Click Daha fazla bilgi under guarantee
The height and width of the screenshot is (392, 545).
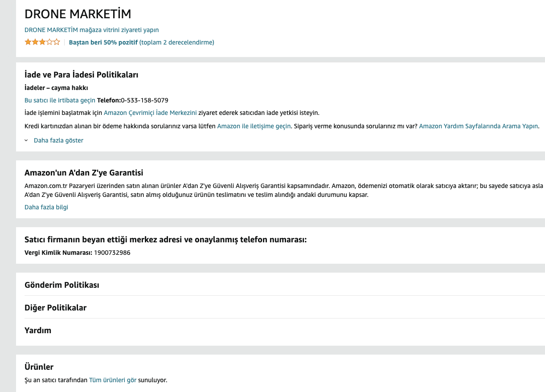[x=46, y=207]
